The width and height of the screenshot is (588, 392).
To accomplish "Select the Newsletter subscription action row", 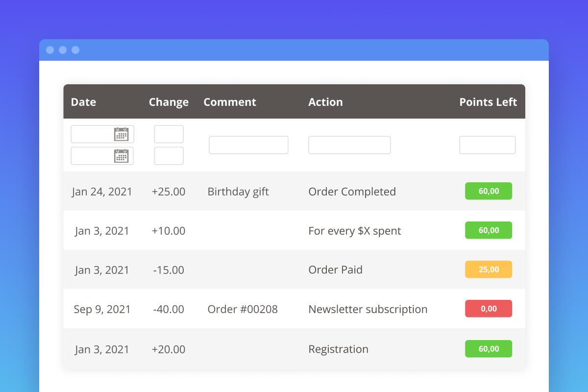I will 367,309.
